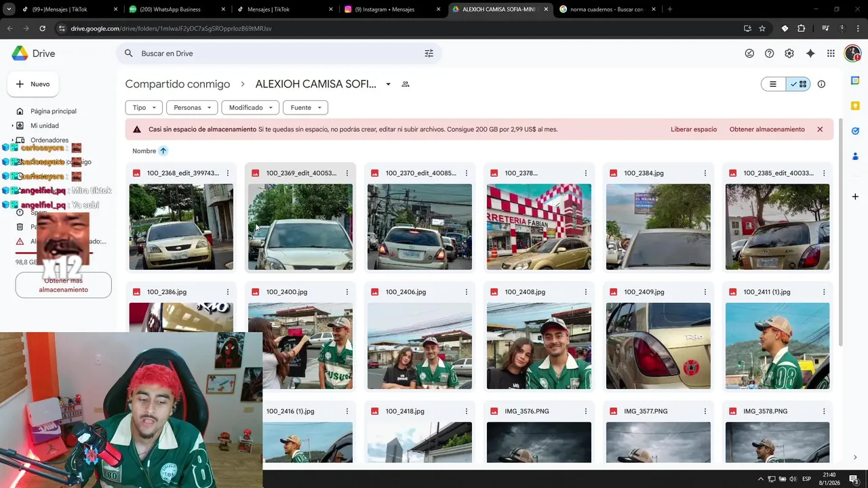The width and height of the screenshot is (868, 488).
Task: Open thumbnail of 100_2370_edit traffic photo
Action: (x=419, y=227)
